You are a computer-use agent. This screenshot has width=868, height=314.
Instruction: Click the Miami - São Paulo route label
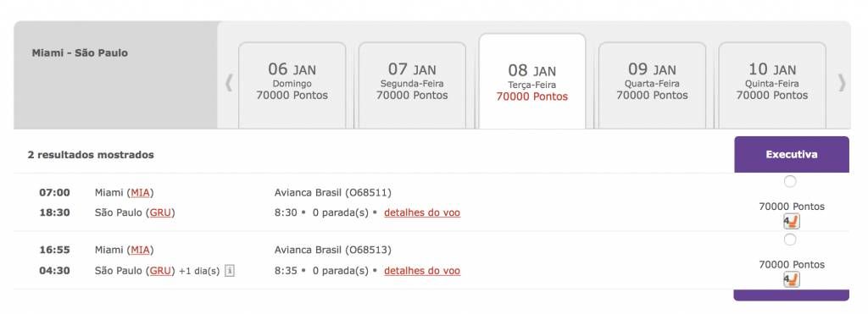[x=80, y=53]
